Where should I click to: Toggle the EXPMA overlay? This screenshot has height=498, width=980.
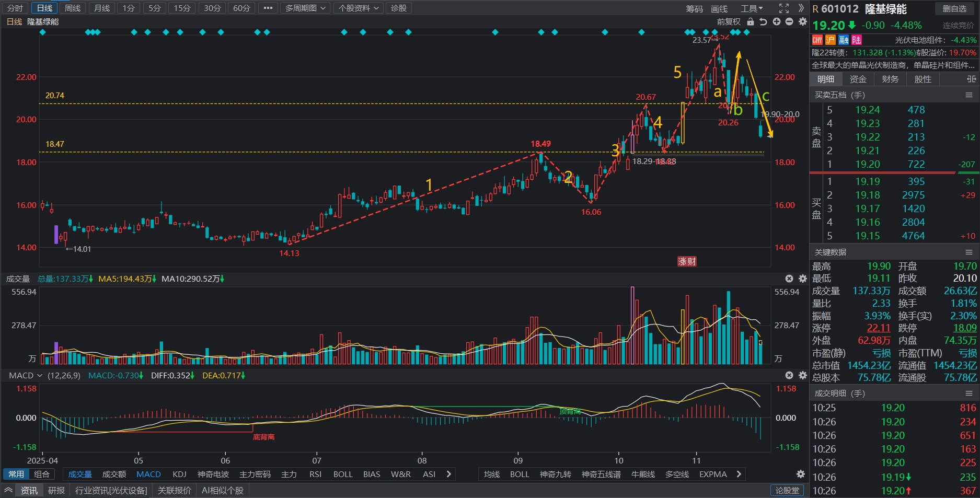point(713,474)
